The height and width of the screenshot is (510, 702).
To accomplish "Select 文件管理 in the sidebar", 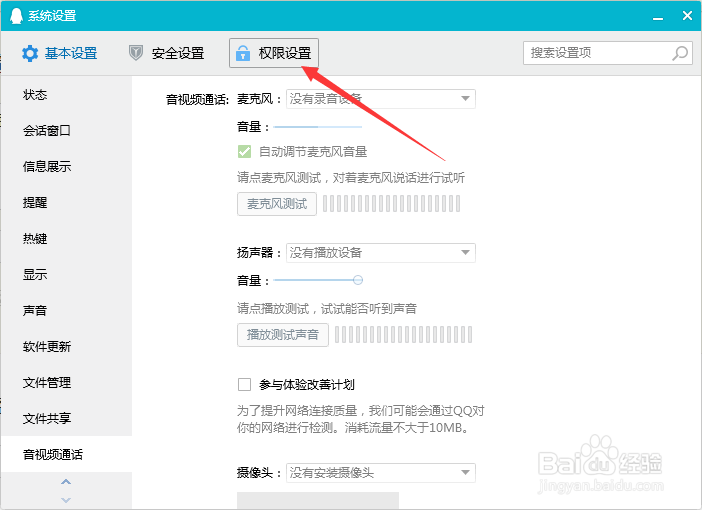I will pyautogui.click(x=66, y=382).
